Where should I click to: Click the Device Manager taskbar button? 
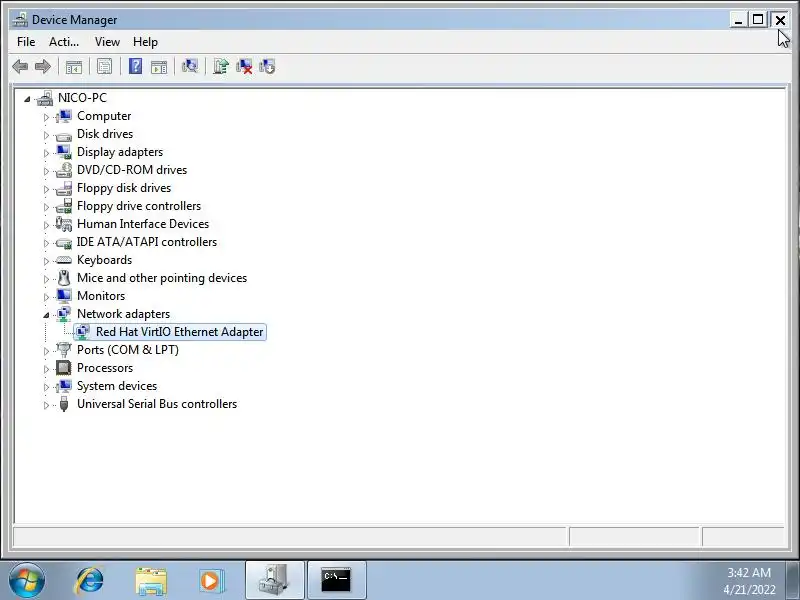pos(276,580)
